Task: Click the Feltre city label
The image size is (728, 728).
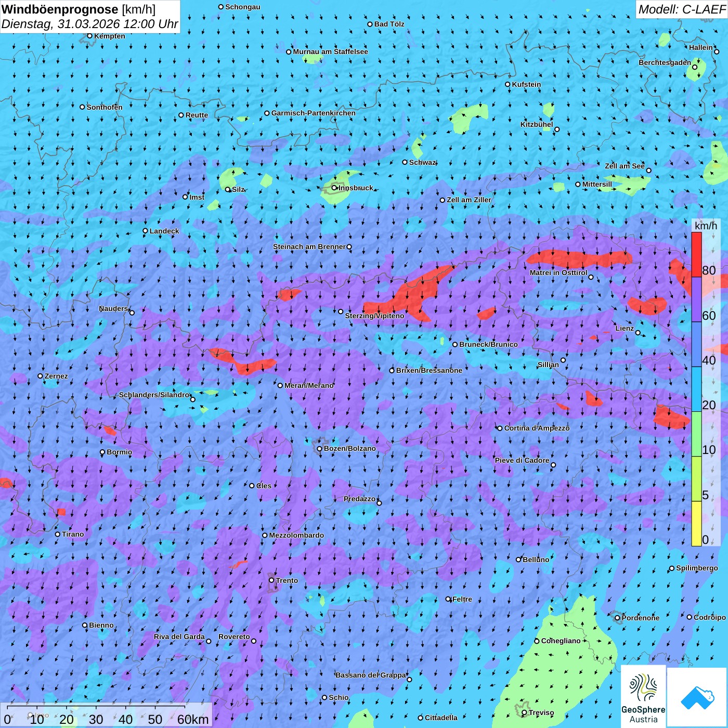Action: pos(462,599)
